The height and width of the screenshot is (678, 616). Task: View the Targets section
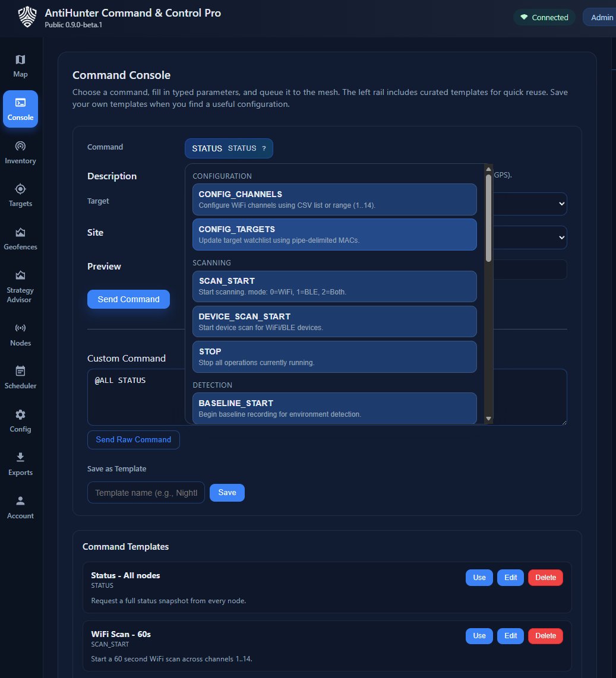click(x=20, y=195)
